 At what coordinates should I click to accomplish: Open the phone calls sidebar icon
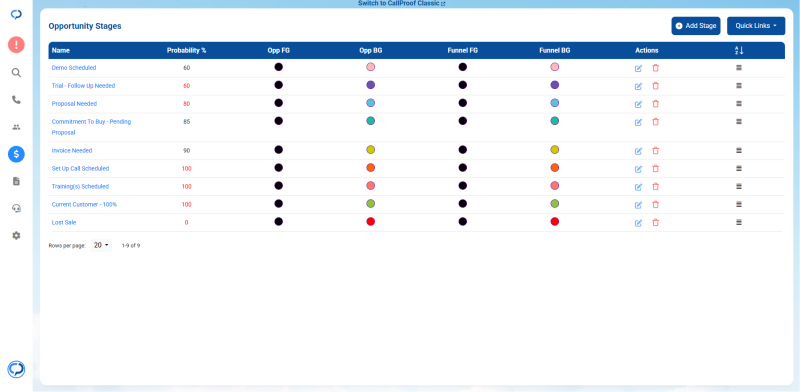[x=16, y=100]
